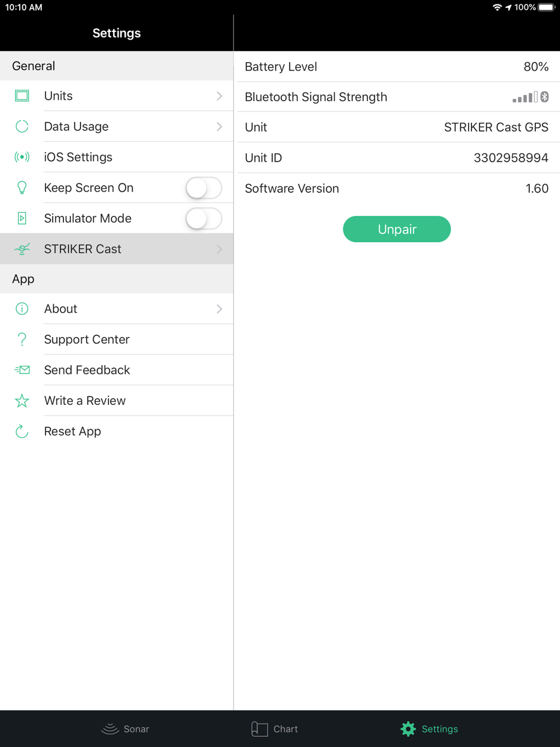Click the Sonar waves icon
The width and height of the screenshot is (560, 747).
pos(110,729)
